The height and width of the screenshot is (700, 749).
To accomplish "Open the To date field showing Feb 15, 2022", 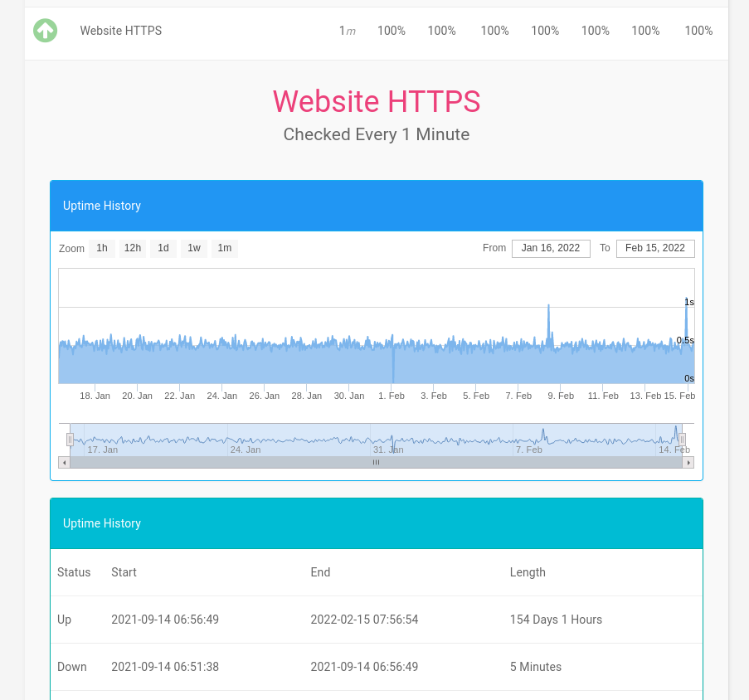I will [655, 248].
